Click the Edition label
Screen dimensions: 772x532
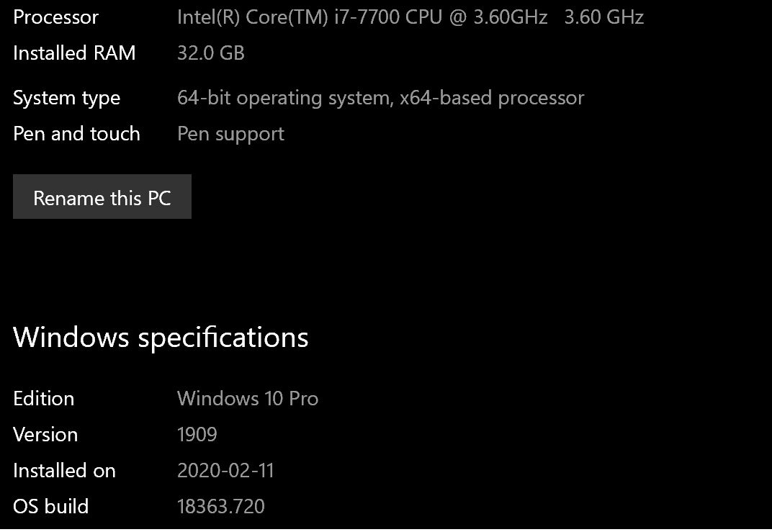pos(43,399)
